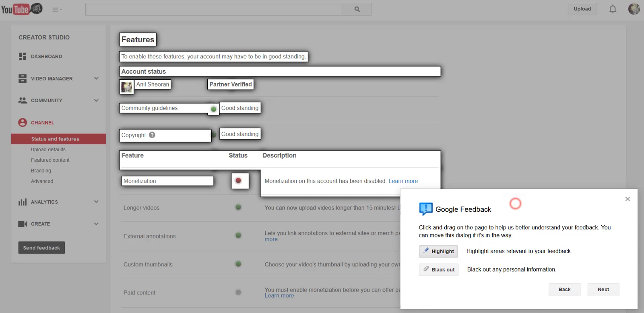
Task: Click the Partner Verified text
Action: pyautogui.click(x=231, y=84)
